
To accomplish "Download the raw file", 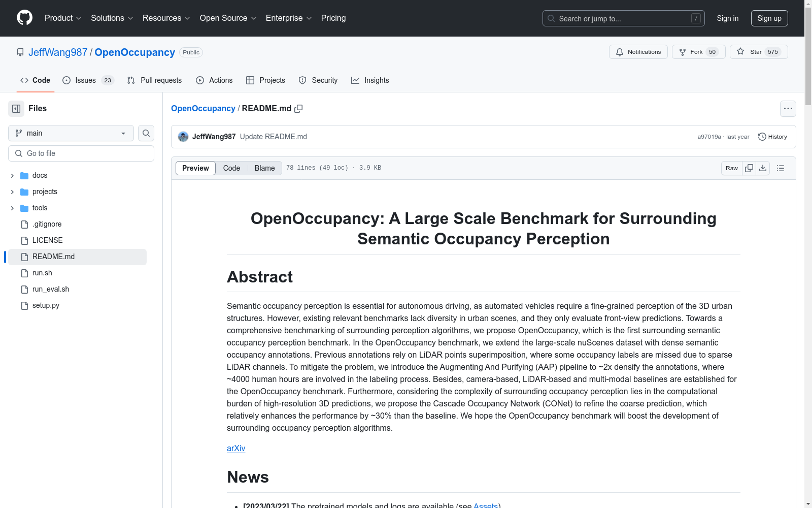I will point(763,168).
